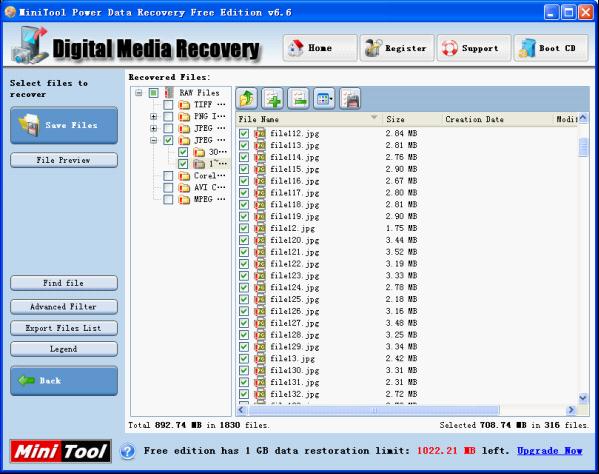Click the TIFF folder icon in tree
Image resolution: width=599 pixels, height=474 pixels.
pyautogui.click(x=184, y=105)
